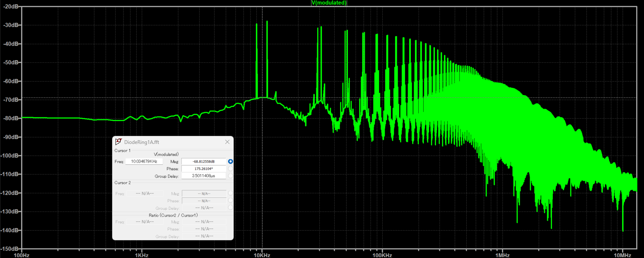The image size is (644, 258).
Task: Click the Cursor 2 Freq N/A field
Action: [144, 193]
